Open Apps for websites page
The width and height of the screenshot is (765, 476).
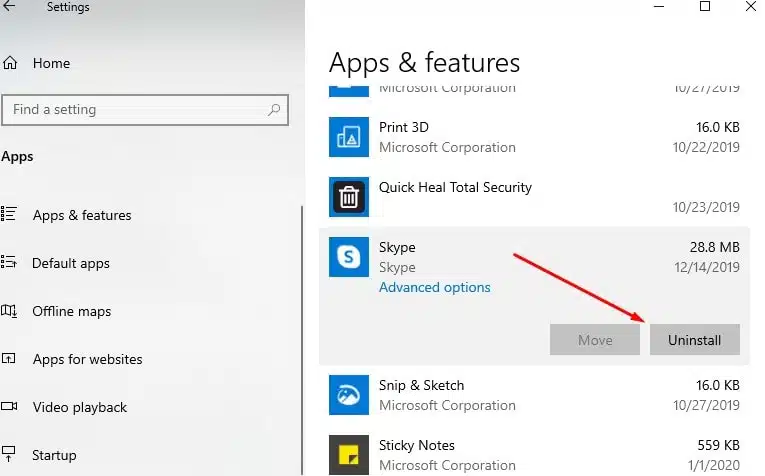(88, 359)
